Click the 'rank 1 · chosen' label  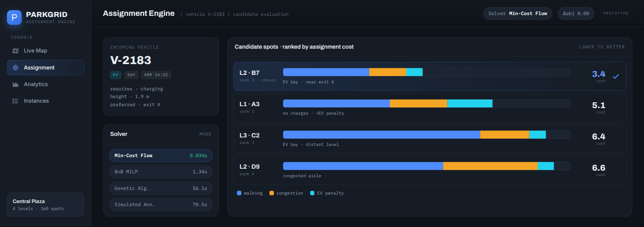258,80
